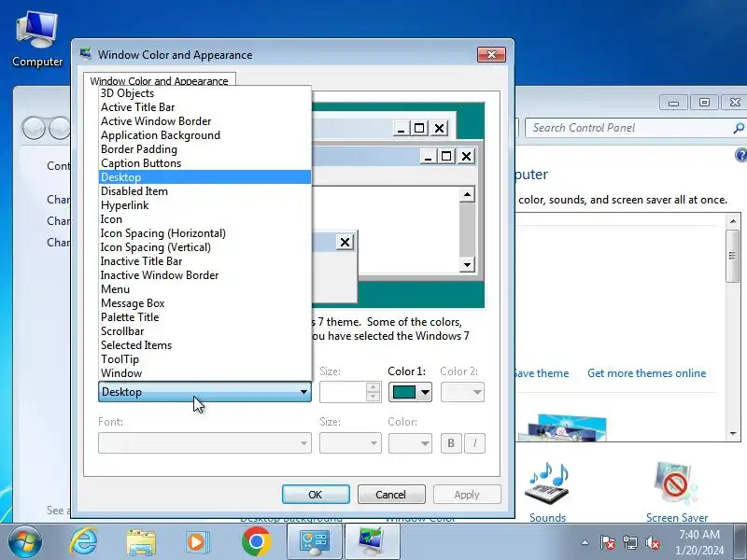747x560 pixels.
Task: Click the muted volume tray icon
Action: [x=652, y=542]
